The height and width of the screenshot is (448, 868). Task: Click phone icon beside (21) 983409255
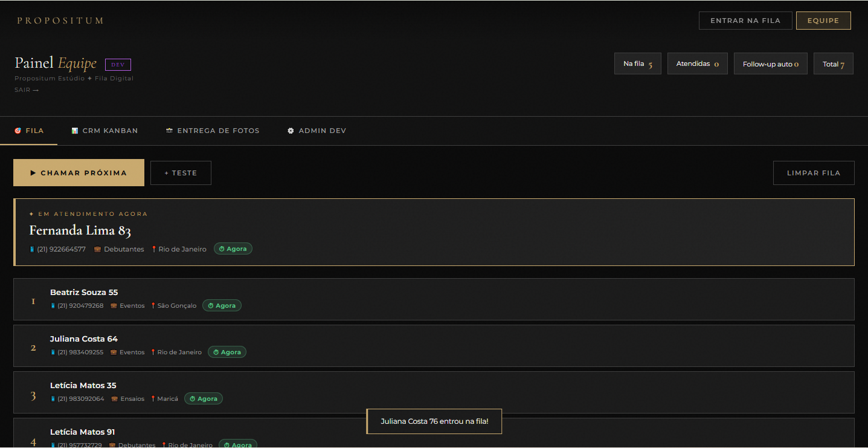[53, 352]
